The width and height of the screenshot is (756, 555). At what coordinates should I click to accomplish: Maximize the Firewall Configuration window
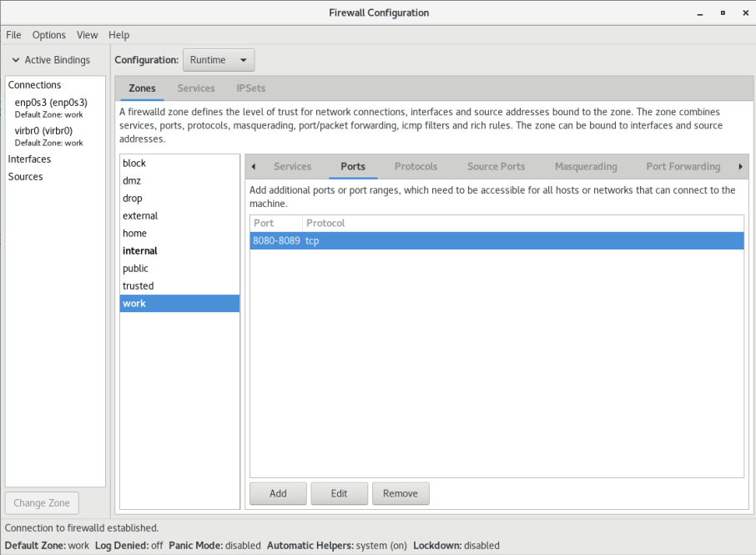click(723, 13)
